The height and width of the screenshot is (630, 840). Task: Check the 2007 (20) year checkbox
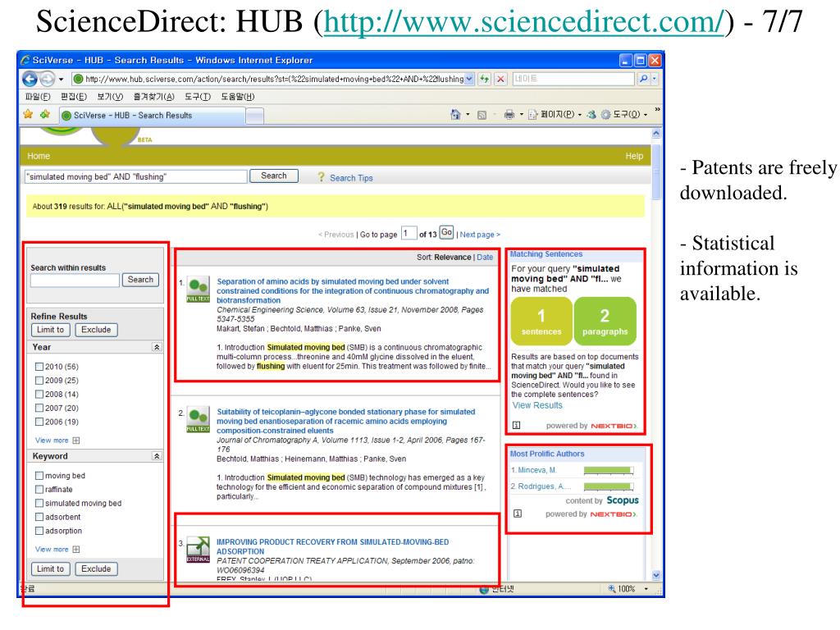pos(39,409)
